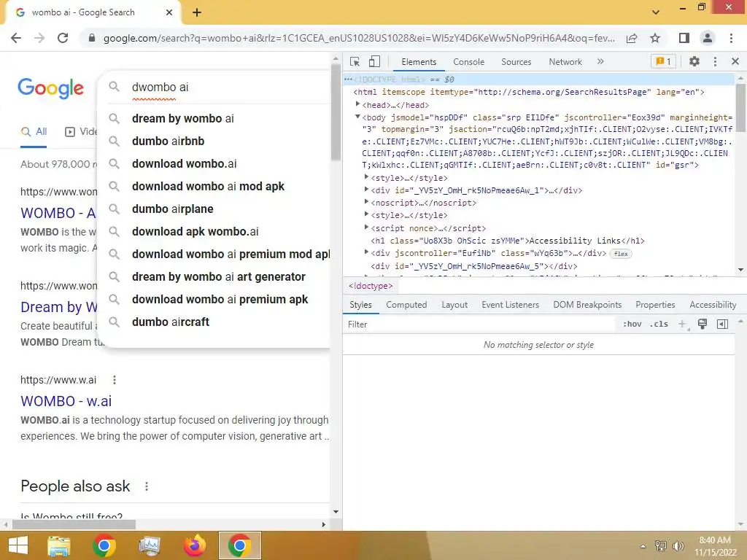
Task: Open DevTools settings gear
Action: point(694,61)
